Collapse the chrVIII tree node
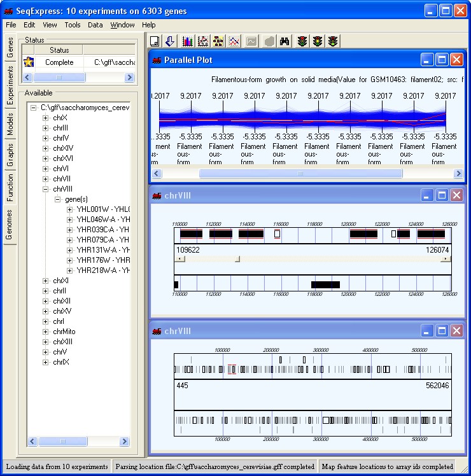Viewport: 471px width, 476px height. click(45, 189)
